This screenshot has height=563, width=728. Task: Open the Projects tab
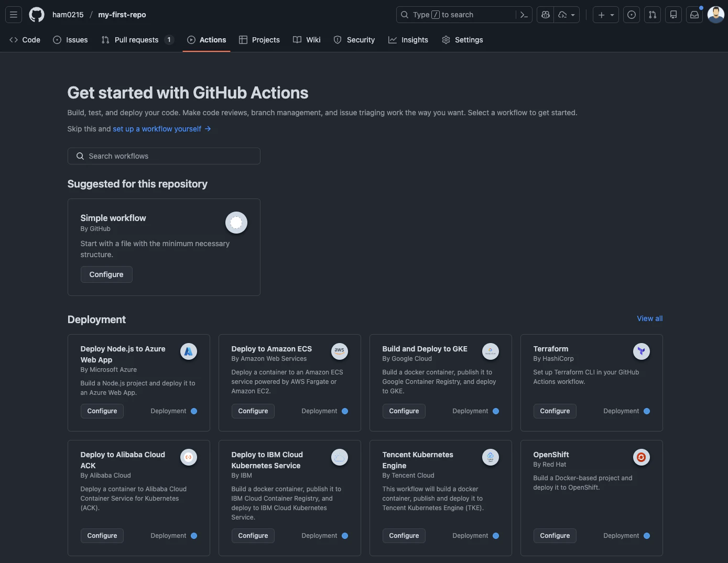(x=259, y=40)
